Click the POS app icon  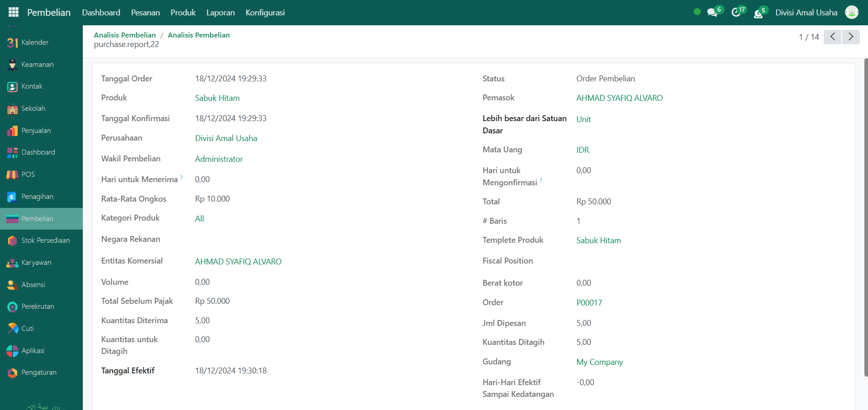coord(13,174)
